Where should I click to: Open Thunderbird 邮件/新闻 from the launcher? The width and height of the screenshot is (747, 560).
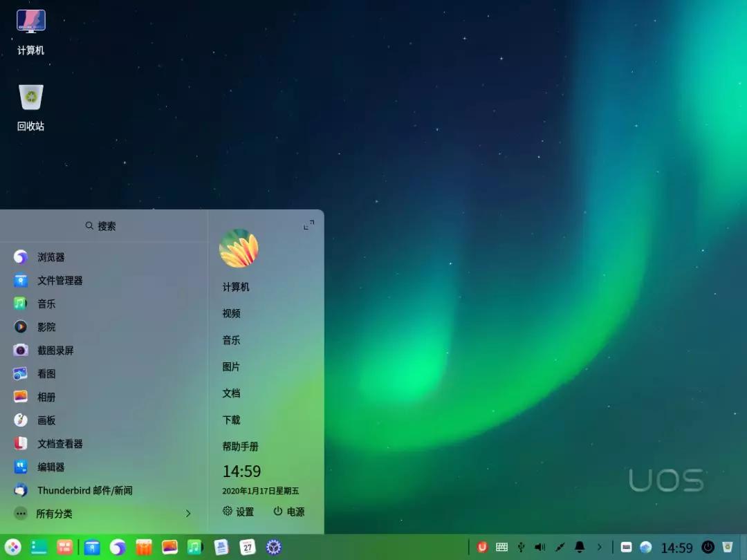click(x=85, y=490)
